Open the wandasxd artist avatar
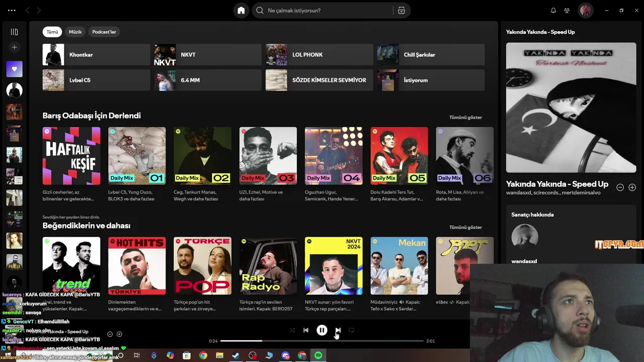This screenshot has width=644, height=362. click(x=525, y=237)
